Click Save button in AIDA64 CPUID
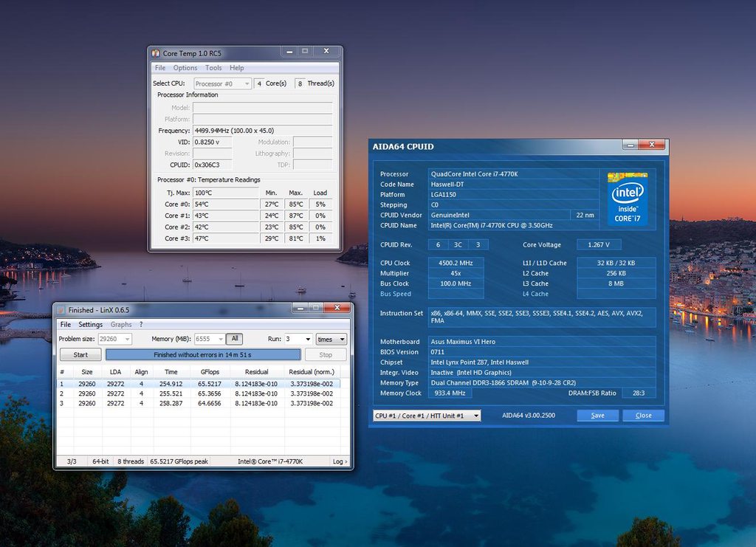 (598, 416)
